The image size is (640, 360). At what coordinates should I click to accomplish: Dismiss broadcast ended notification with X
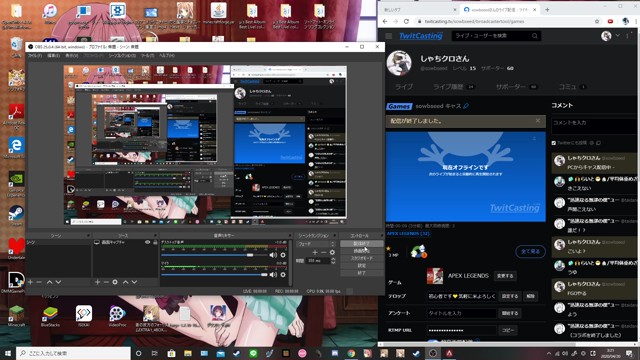538,121
